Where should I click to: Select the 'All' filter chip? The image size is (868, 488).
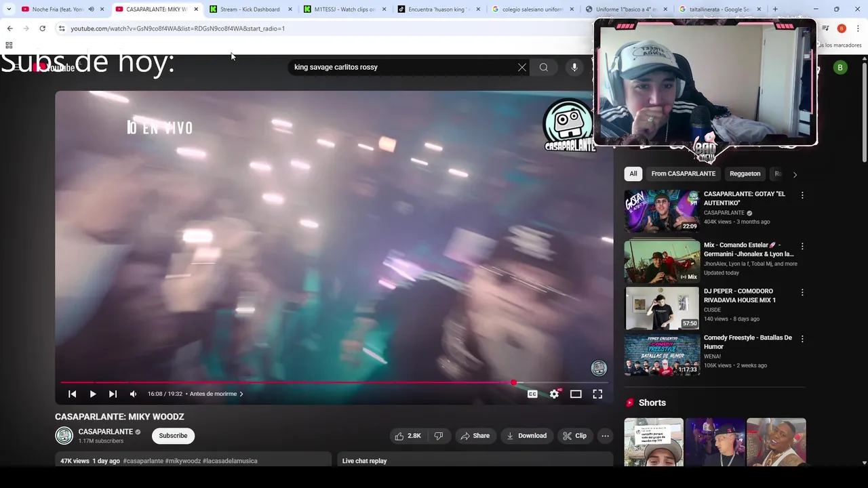click(633, 174)
